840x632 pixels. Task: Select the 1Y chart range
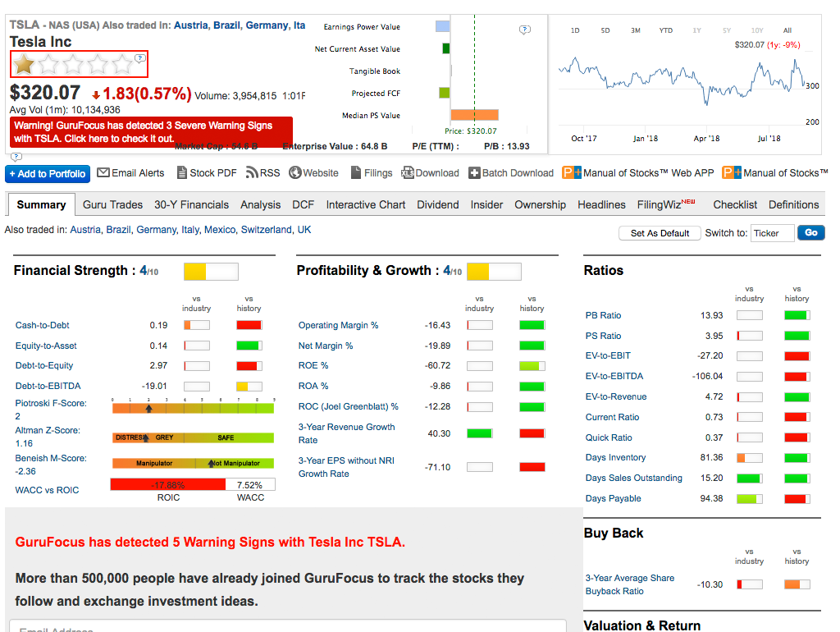point(696,30)
